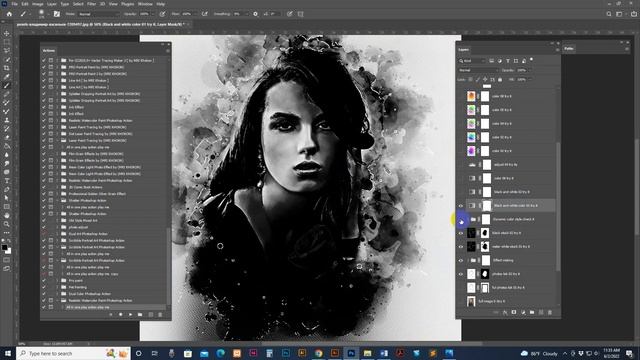Toggle layer filtering on/off switch

[531, 60]
